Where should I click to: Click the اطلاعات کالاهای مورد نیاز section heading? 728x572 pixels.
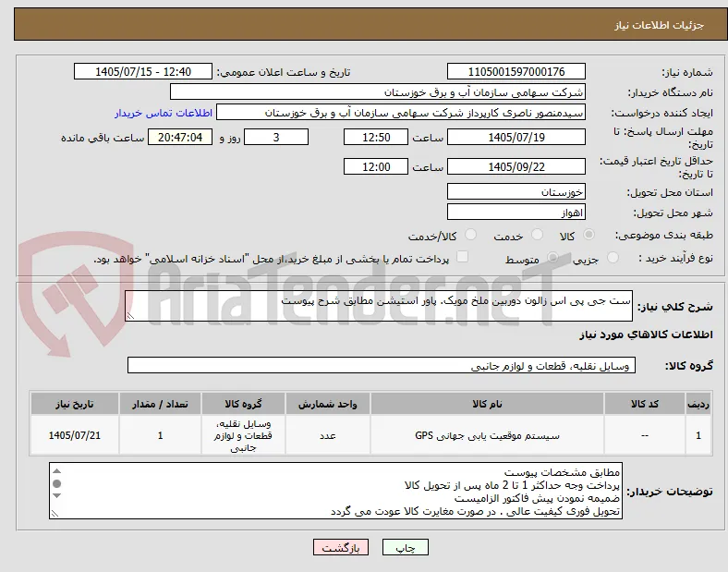click(x=646, y=335)
